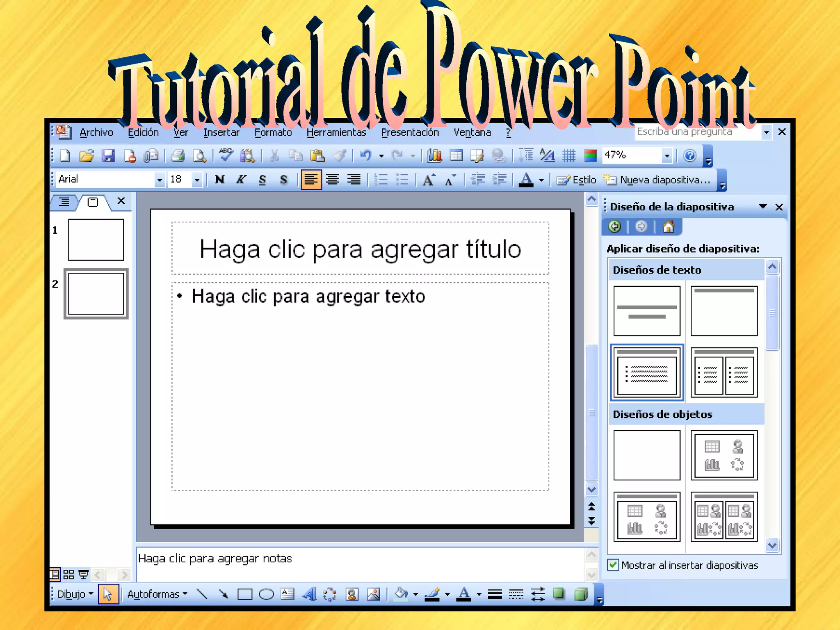Select the Rectangle drawing tool
This screenshot has width=840, height=630.
[x=245, y=594]
